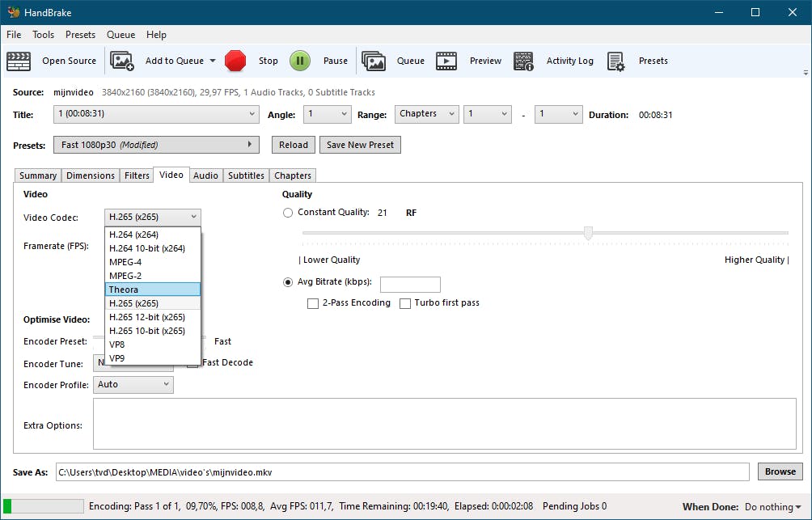Select H.265 (x265) in the list
Image resolution: width=812 pixels, height=520 pixels.
click(152, 303)
